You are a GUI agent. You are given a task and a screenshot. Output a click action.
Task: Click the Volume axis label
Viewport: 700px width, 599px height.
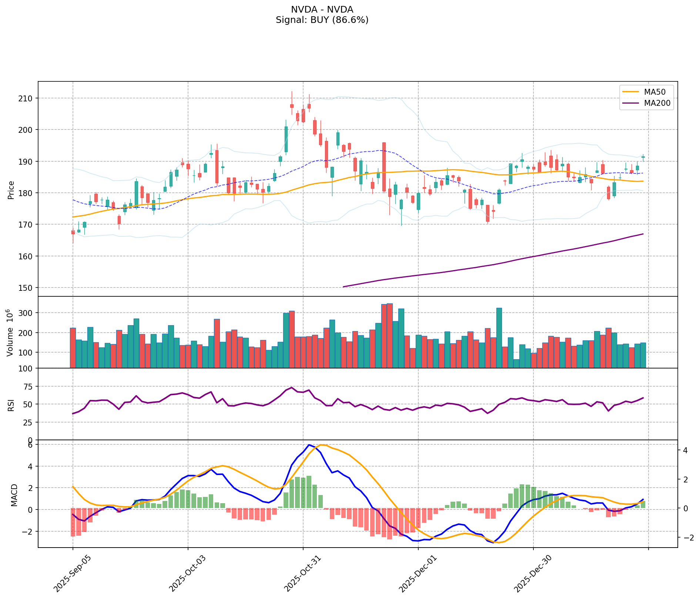11,333
